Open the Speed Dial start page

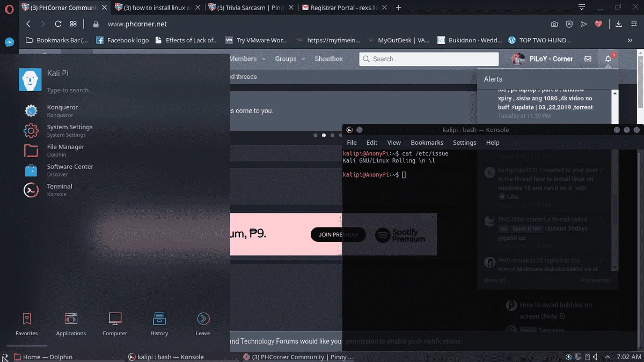click(x=74, y=24)
